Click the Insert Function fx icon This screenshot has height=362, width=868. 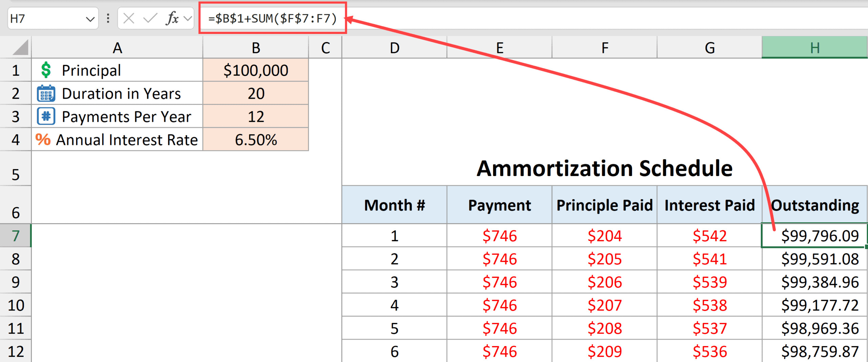click(172, 18)
